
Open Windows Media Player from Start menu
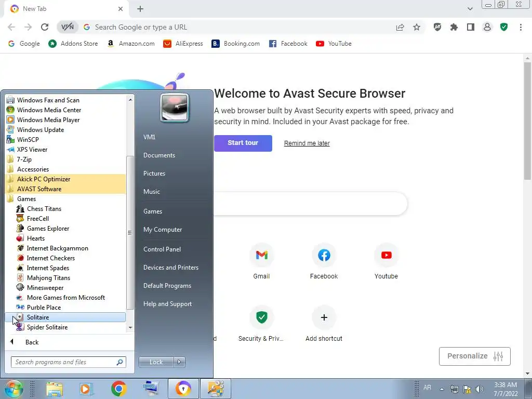coord(65,120)
